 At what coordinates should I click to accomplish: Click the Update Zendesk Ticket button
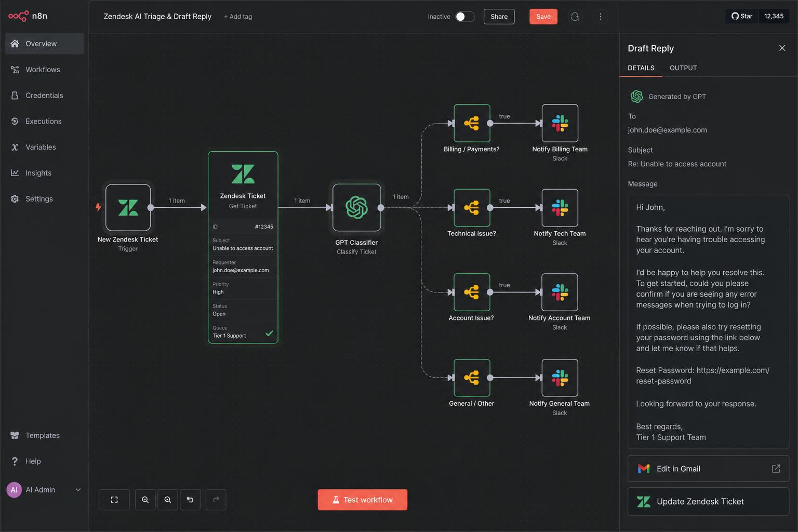tap(708, 501)
